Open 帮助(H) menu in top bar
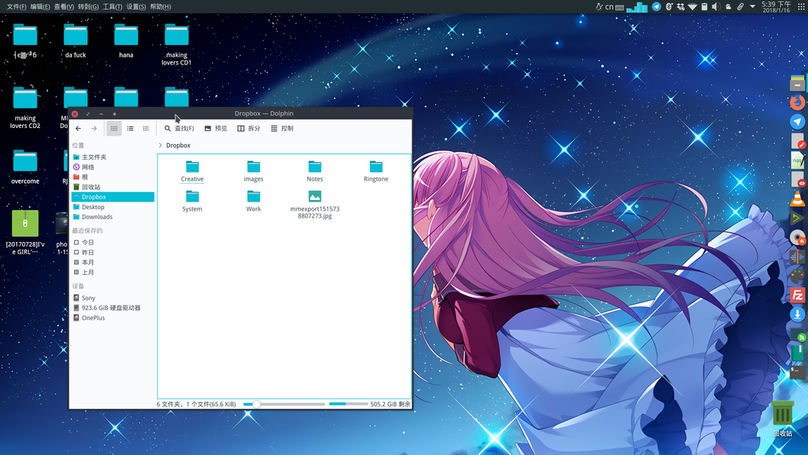808x455 pixels. [x=160, y=7]
